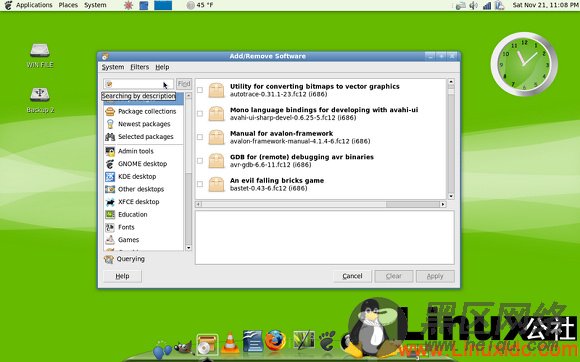Open the search type dropdown in search box
The image size is (580, 362).
coord(109,84)
